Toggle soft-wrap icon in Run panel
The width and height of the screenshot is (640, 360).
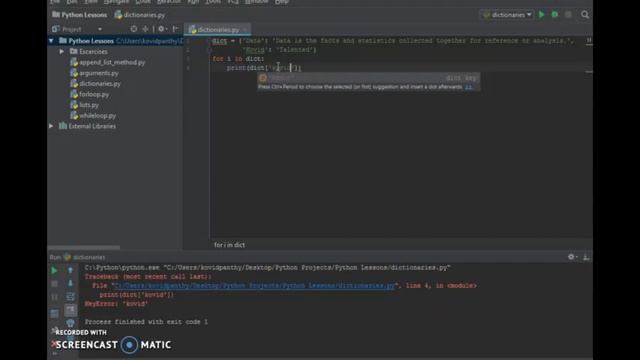click(x=70, y=297)
